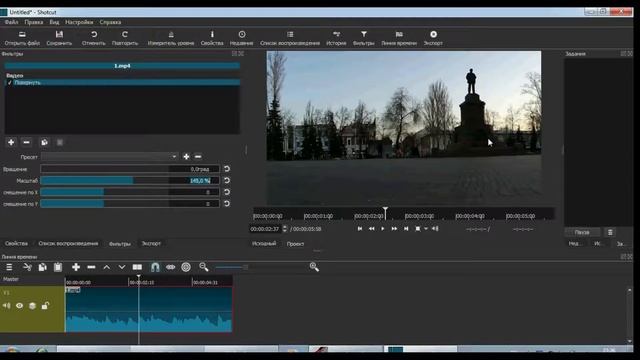Click the Filters funnel toolbar icon
640x360 pixels.
[x=364, y=38]
